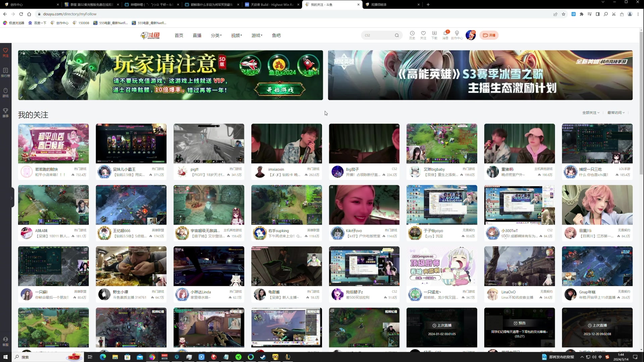Click the 开播 start streaming button
644x362 pixels.
tap(489, 35)
